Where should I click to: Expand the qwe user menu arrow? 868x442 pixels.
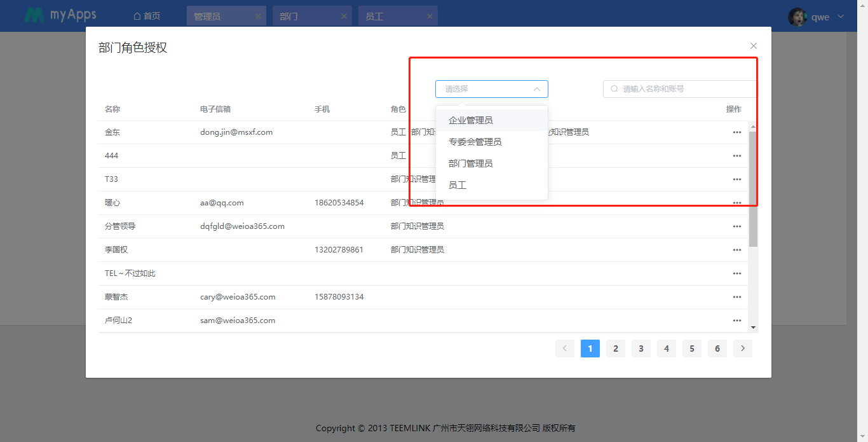(x=841, y=17)
